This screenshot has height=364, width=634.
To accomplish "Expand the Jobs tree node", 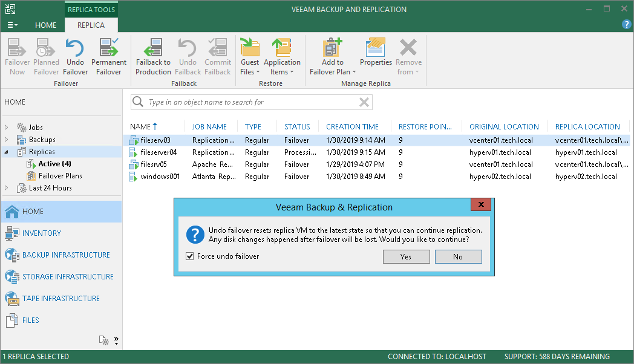I will click(7, 127).
